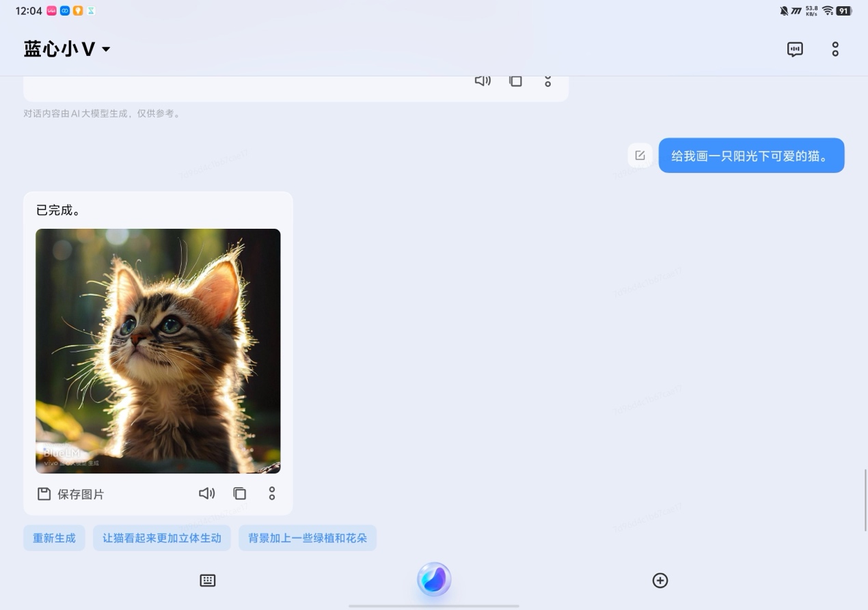Copy the generated cat image reply
The width and height of the screenshot is (868, 610).
tap(239, 493)
